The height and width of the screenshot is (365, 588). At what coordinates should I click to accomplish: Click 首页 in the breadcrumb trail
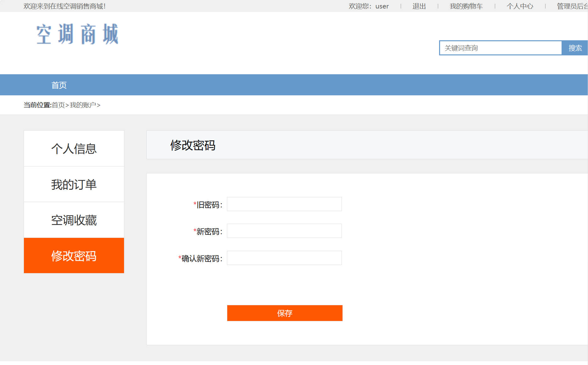click(x=59, y=105)
